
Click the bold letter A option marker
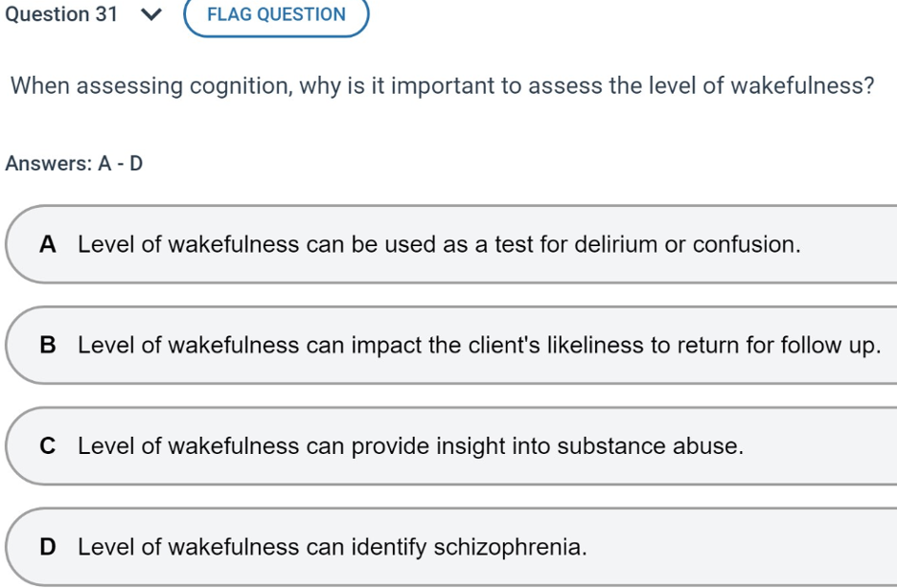[x=50, y=244]
